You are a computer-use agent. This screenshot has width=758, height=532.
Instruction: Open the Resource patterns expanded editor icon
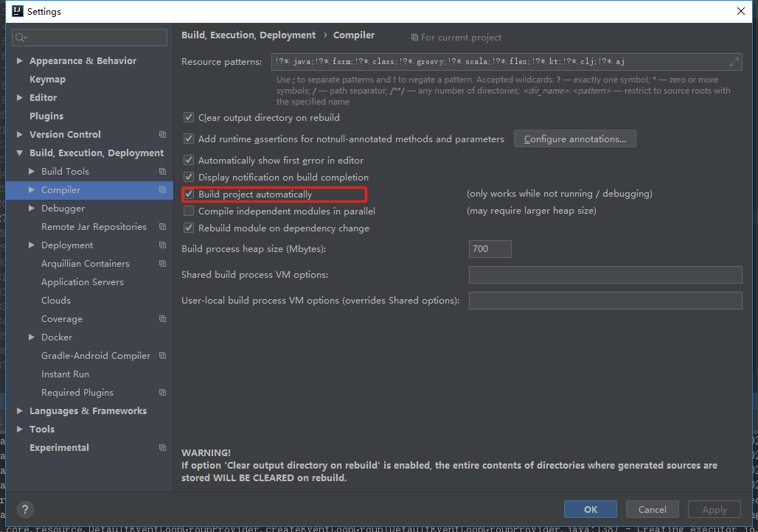[735, 61]
